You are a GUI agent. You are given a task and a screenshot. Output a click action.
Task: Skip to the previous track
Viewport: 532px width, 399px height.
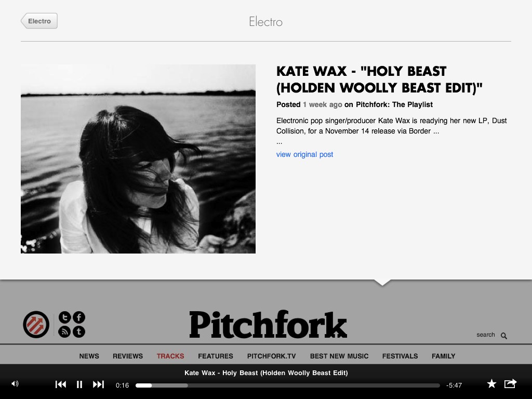coord(61,384)
